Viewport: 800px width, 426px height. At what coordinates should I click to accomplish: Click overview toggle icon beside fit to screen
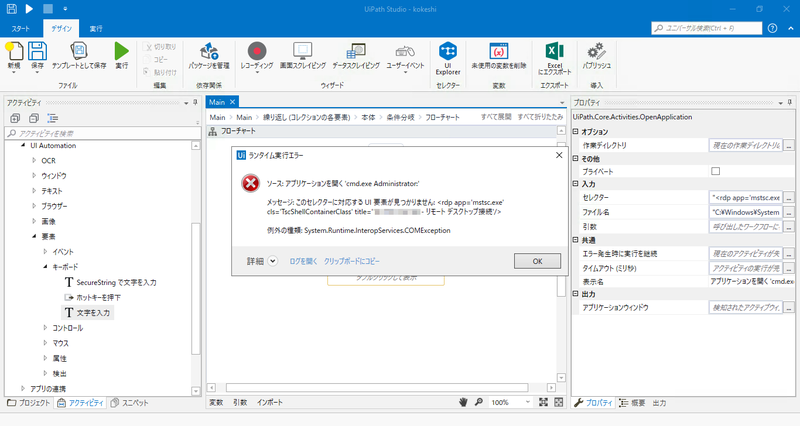[559, 402]
